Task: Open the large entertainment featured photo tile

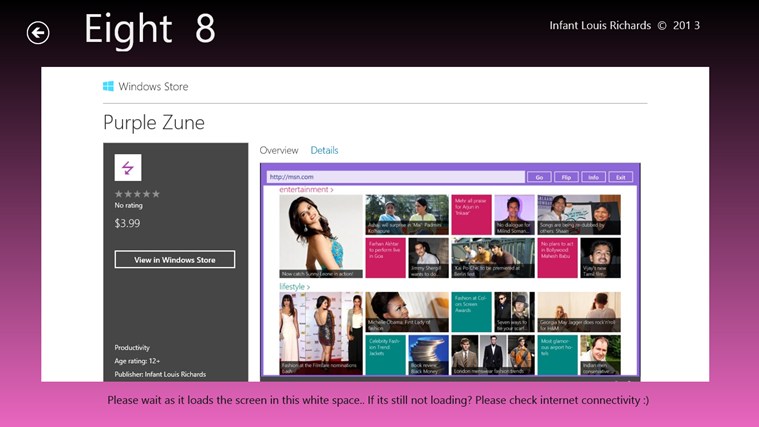Action: click(x=320, y=236)
